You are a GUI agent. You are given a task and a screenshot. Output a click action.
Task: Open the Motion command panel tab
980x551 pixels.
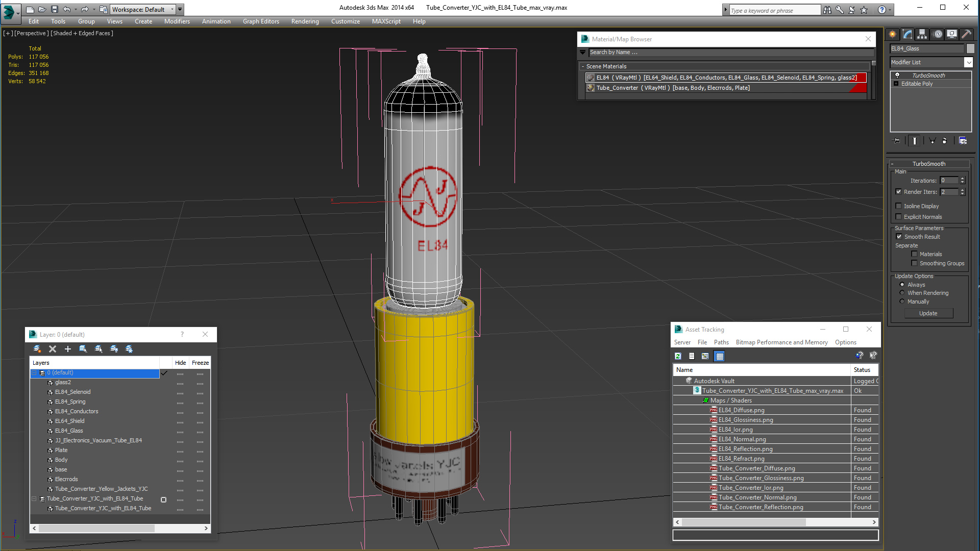tap(938, 34)
